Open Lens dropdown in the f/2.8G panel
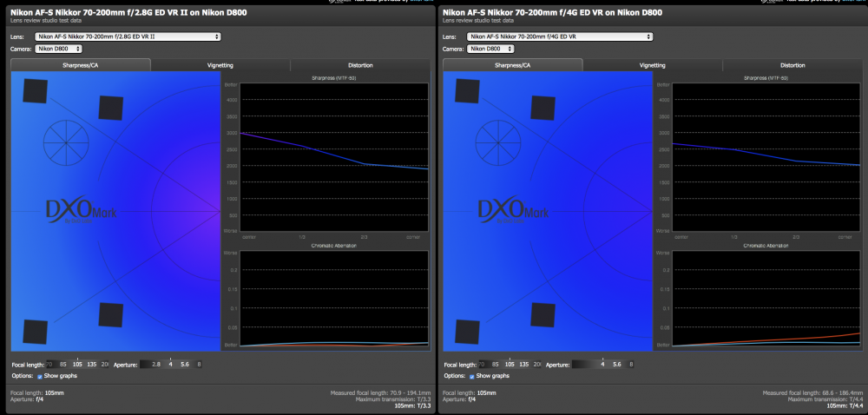The width and height of the screenshot is (868, 415). (x=128, y=37)
